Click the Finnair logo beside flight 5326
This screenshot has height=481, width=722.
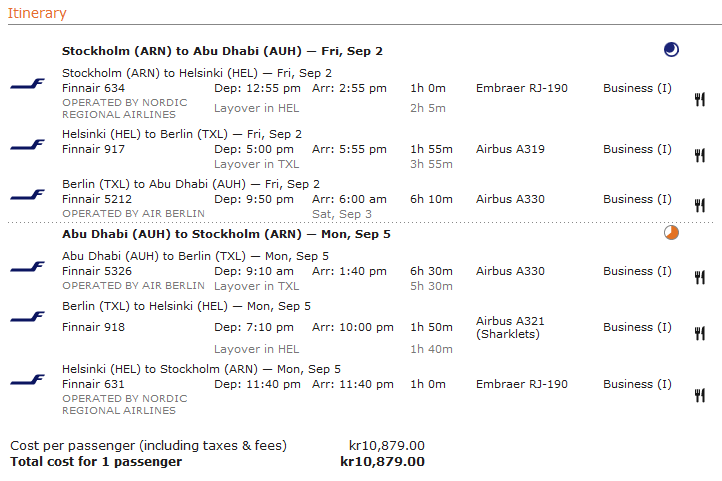point(28,267)
